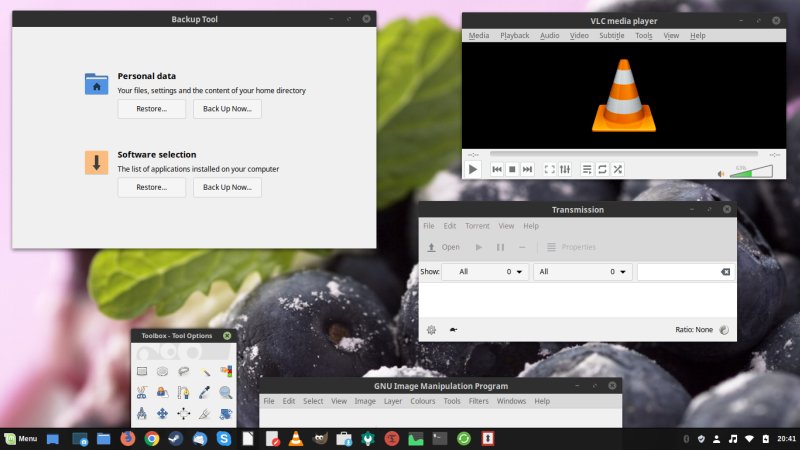Expand the second All filter dropdown in Transmission

click(x=582, y=271)
